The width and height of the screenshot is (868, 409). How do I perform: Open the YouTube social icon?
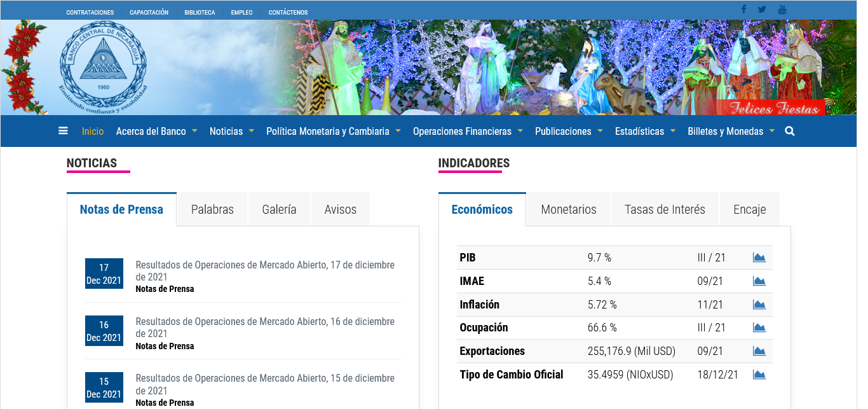point(782,10)
